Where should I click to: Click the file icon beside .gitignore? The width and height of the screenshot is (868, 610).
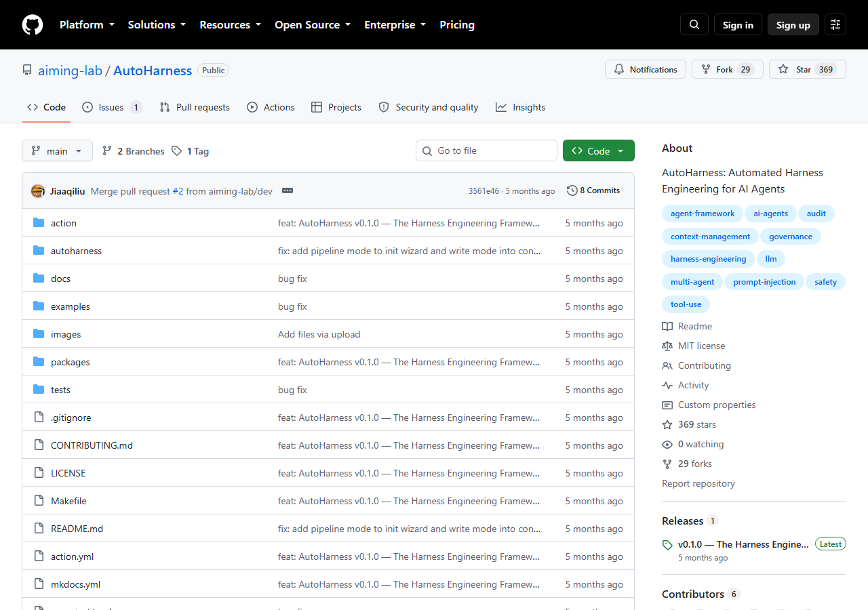tap(39, 418)
